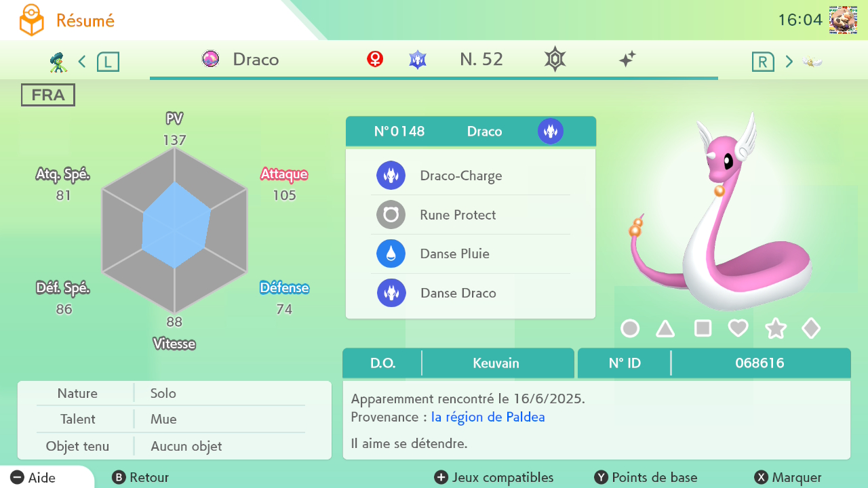This screenshot has height=488, width=868.
Task: Click the D.O. name Keuvain
Action: [x=496, y=363]
